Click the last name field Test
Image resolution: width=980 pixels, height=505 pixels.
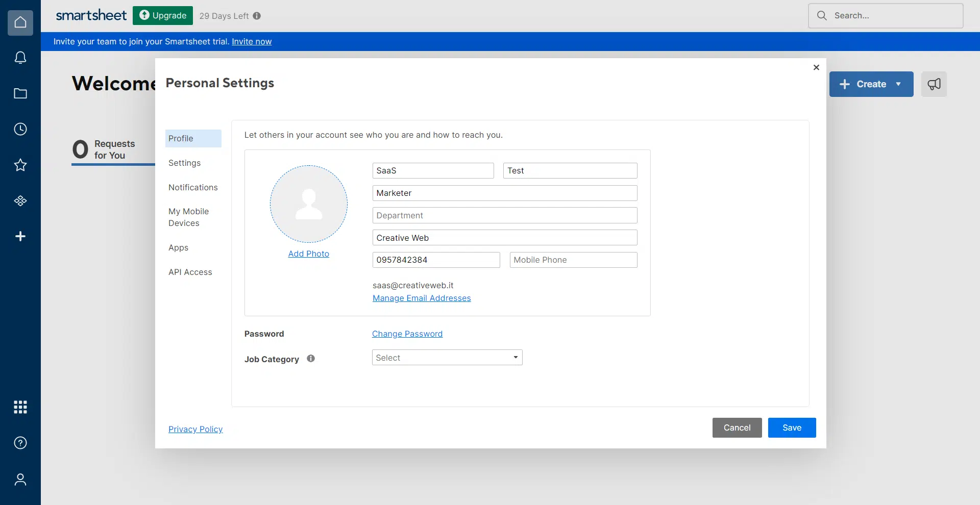(x=570, y=170)
